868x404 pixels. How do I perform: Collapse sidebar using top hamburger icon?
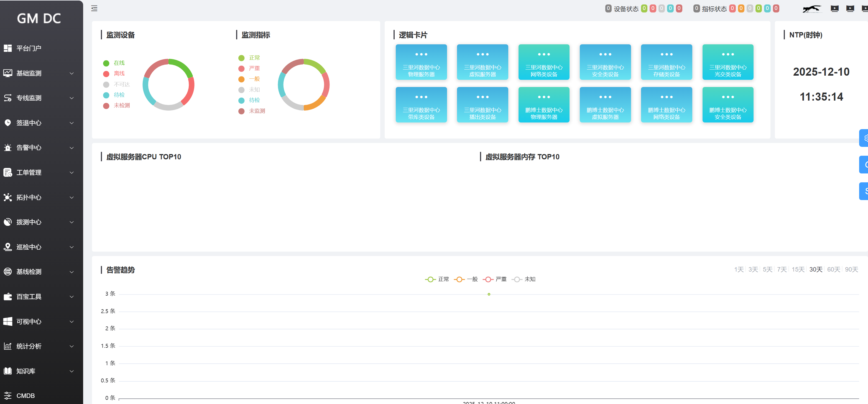click(x=94, y=8)
